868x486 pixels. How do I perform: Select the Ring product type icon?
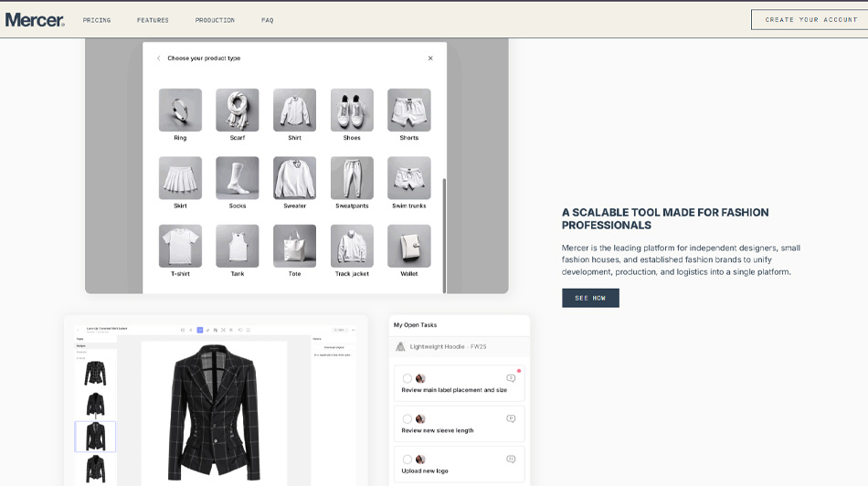tap(180, 110)
